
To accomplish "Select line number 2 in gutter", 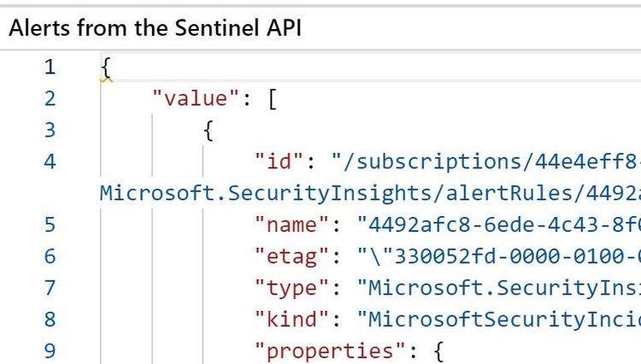I will 50,99.
